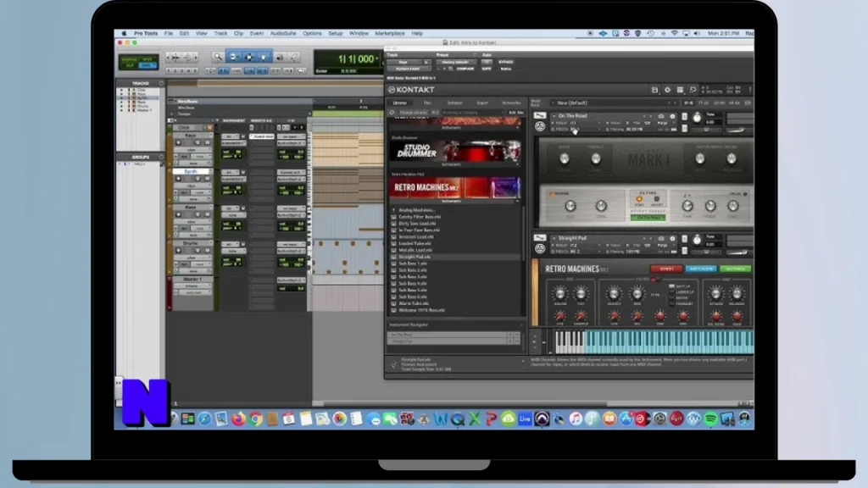Image resolution: width=868 pixels, height=488 pixels.
Task: Click info icon on Straight Pad header
Action: coord(672,238)
